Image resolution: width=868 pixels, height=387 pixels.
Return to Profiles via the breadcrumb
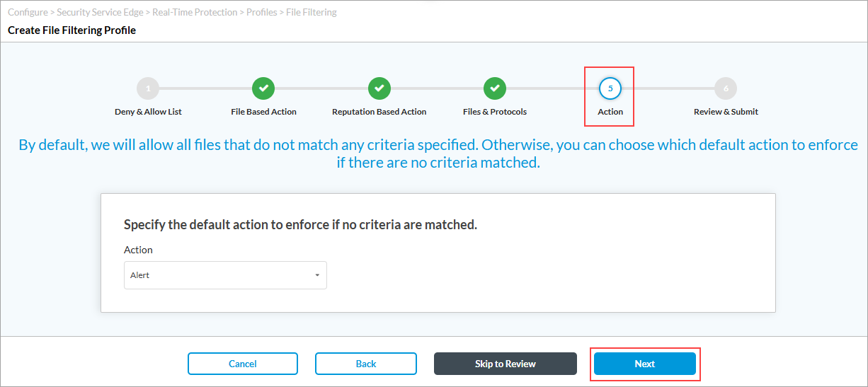pos(261,13)
